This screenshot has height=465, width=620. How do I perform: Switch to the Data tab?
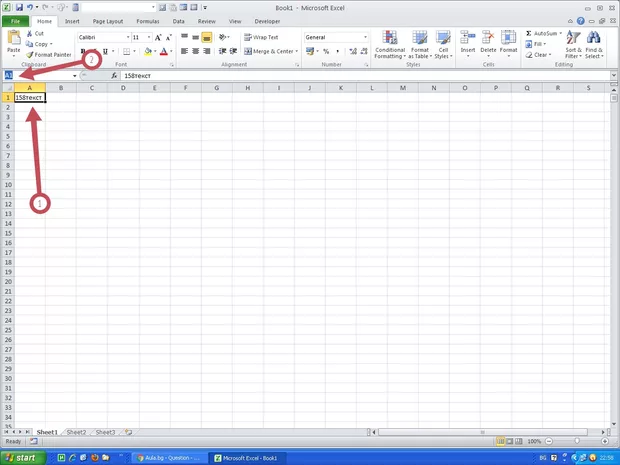click(x=178, y=21)
